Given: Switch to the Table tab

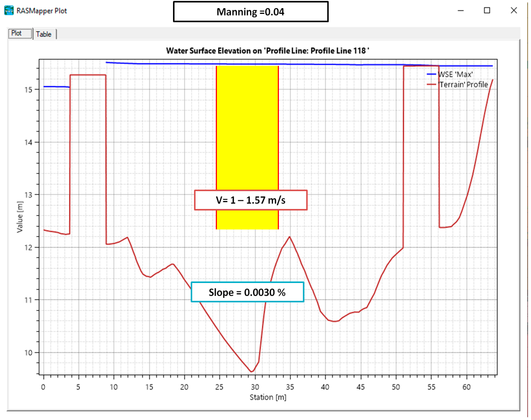Looking at the screenshot, I should 44,34.
